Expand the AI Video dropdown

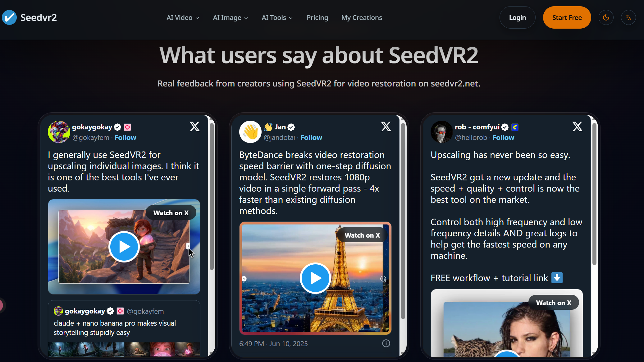(x=183, y=17)
